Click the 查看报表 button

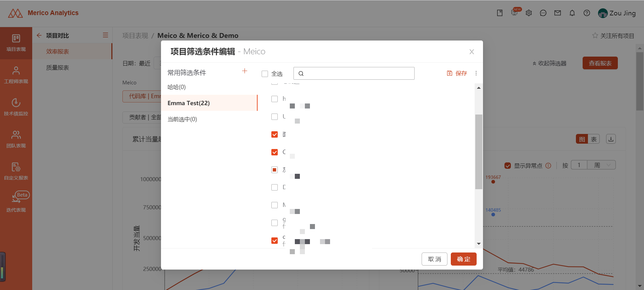pos(600,63)
